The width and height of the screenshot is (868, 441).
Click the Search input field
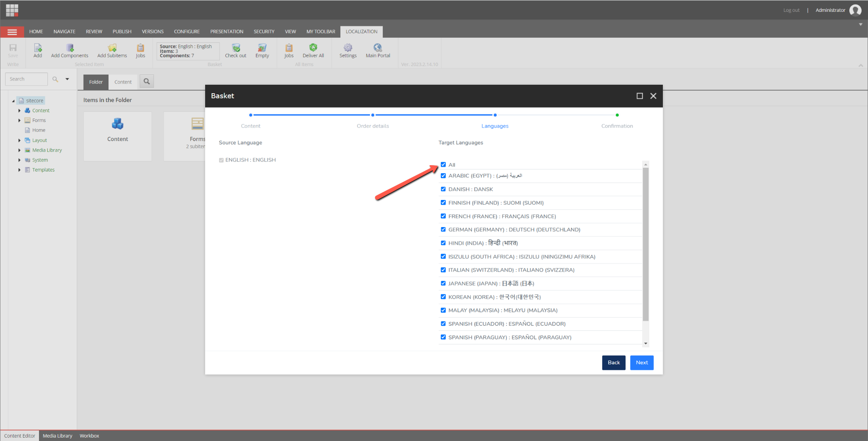26,79
